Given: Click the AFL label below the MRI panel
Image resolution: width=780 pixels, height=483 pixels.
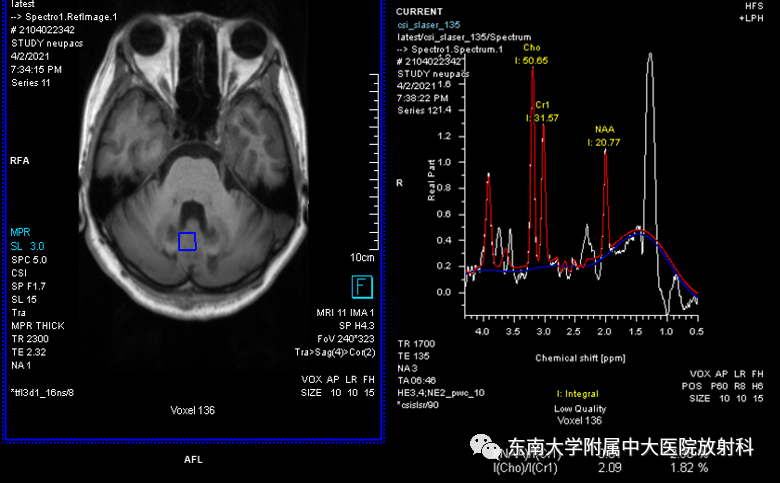Looking at the screenshot, I should coord(193,460).
